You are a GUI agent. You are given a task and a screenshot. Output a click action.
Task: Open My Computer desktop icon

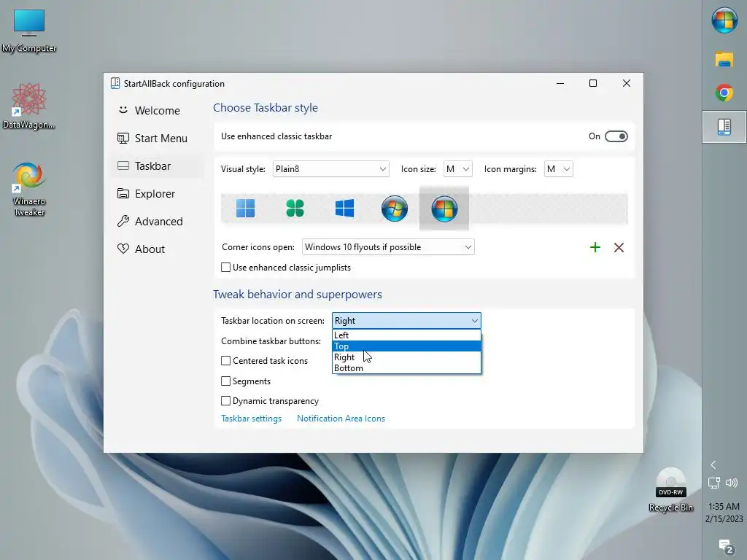click(x=29, y=31)
